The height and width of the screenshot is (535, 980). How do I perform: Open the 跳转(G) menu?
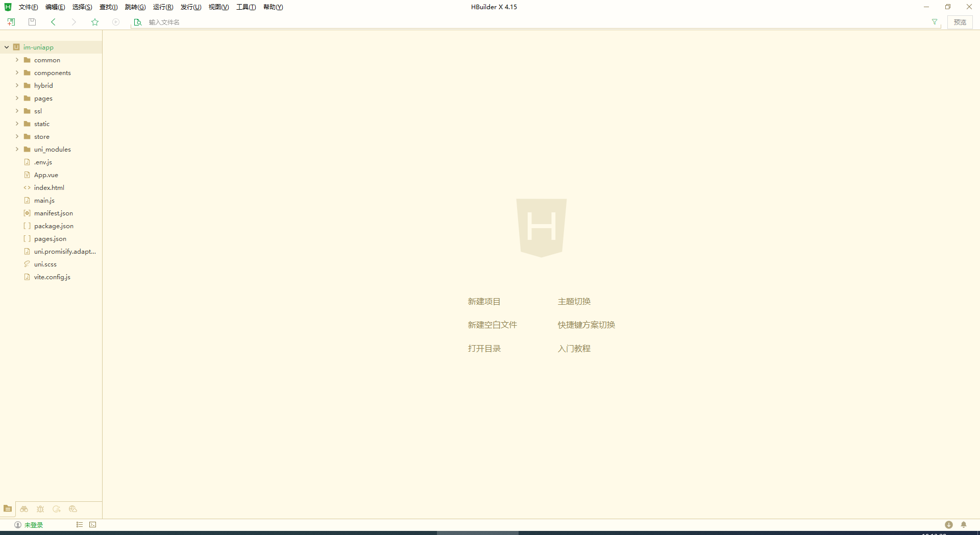(135, 7)
